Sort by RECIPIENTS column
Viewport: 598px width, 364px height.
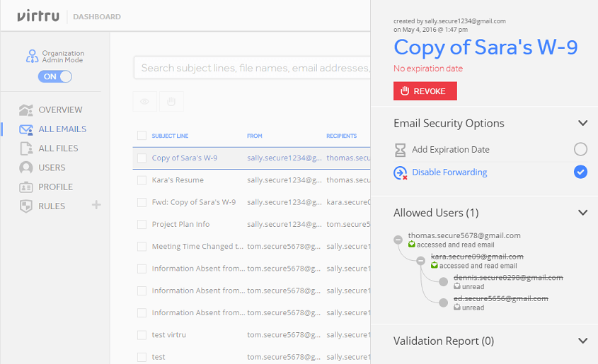click(341, 136)
